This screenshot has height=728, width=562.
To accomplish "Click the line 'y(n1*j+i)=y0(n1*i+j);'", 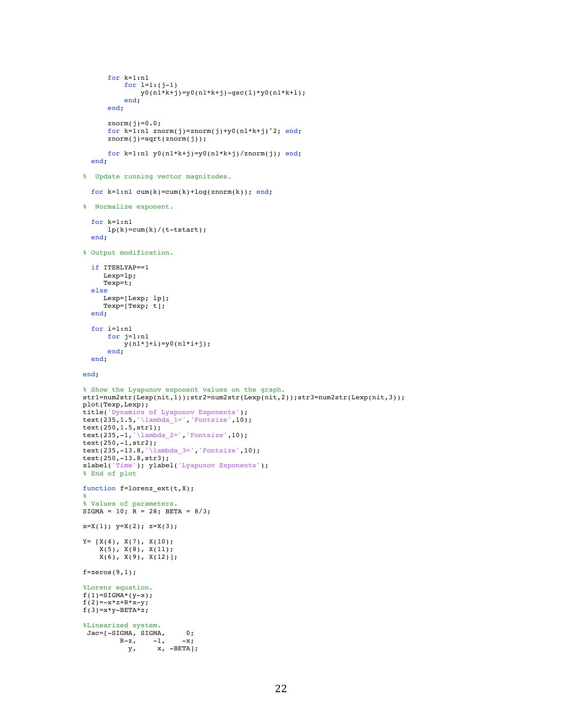I will [168, 344].
